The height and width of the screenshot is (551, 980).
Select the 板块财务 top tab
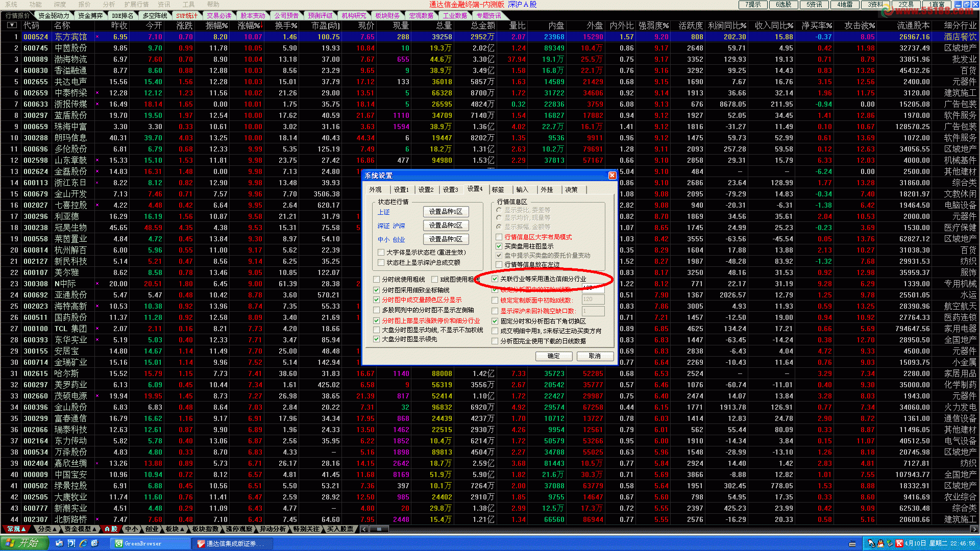click(x=387, y=15)
